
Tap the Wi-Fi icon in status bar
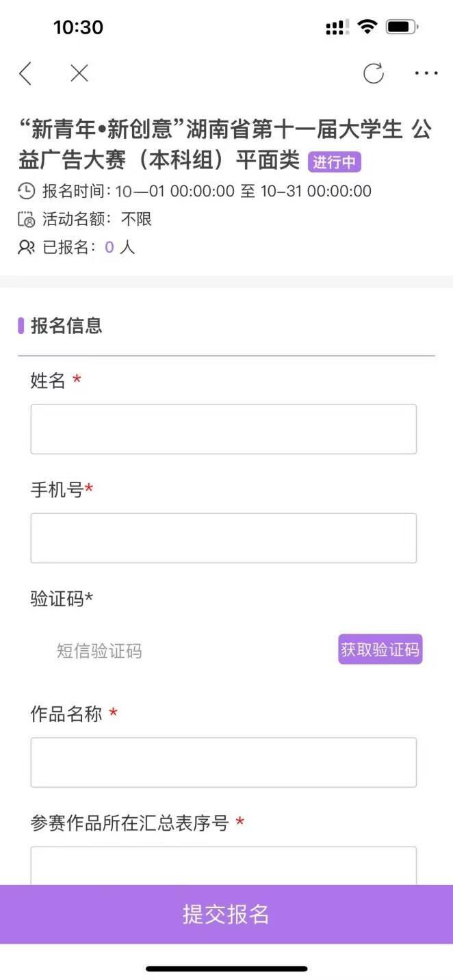click(x=367, y=27)
